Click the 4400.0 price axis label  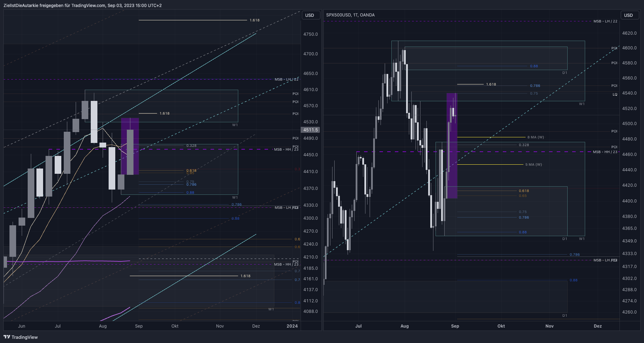click(630, 201)
